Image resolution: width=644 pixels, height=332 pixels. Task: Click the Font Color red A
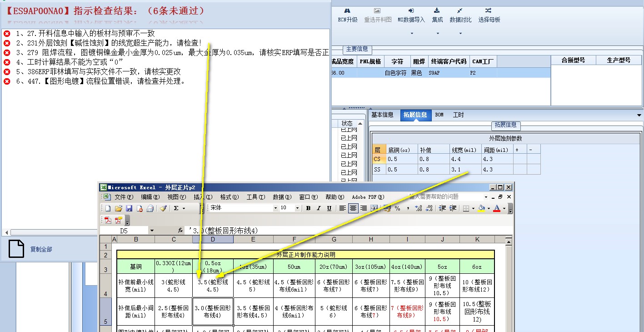[497, 208]
